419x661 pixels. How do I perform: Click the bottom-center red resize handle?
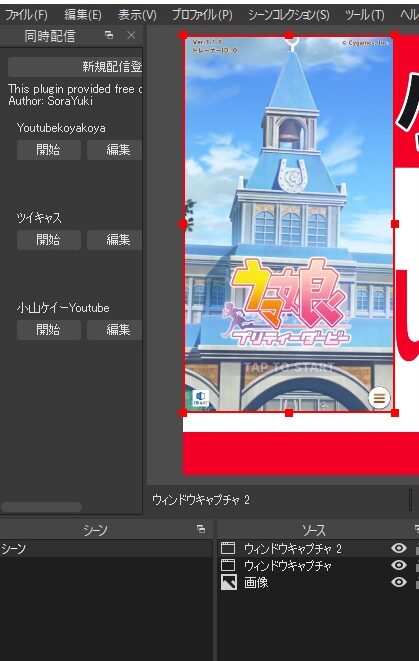289,413
